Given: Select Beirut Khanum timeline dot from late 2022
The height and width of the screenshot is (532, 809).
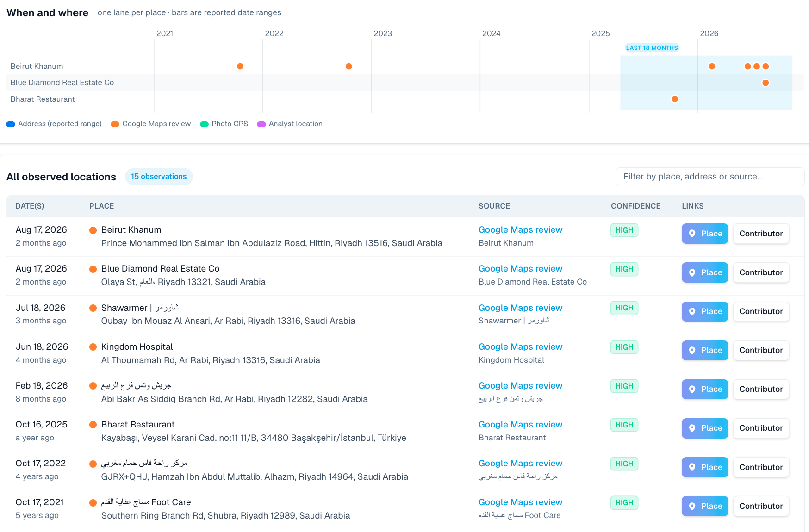Looking at the screenshot, I should 349,67.
